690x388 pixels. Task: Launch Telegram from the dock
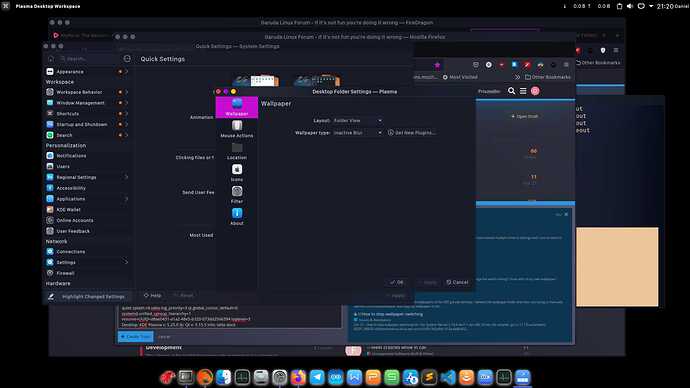(317, 377)
